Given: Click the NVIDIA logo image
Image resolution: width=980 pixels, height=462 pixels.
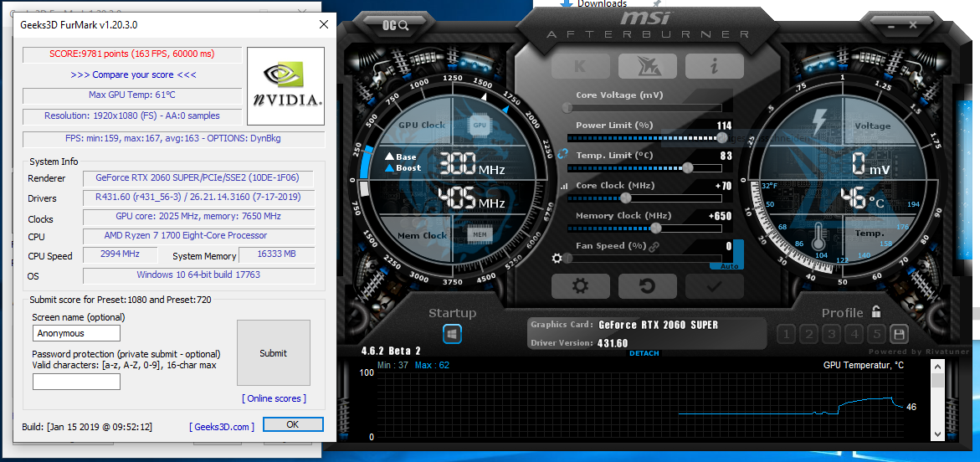Looking at the screenshot, I should [285, 85].
